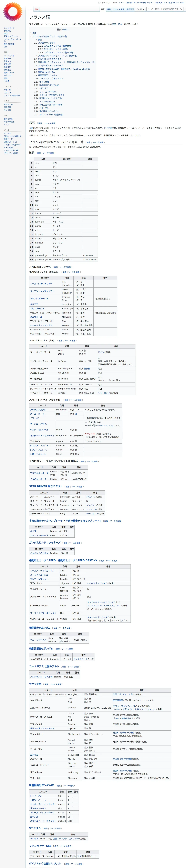Image resolution: width=186 pixels, height=868 pixels.
Task: Click the user icon beside ログインしていません
Action: [x=99, y=3]
